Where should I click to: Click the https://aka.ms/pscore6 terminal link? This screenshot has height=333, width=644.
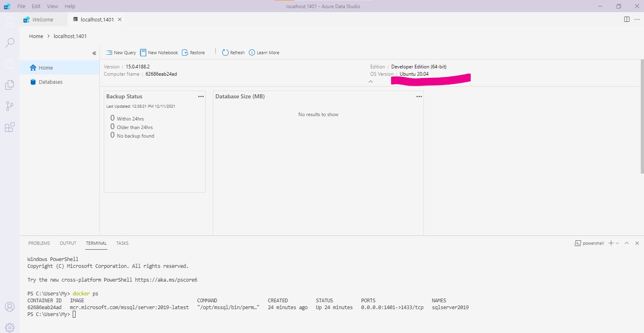point(166,280)
